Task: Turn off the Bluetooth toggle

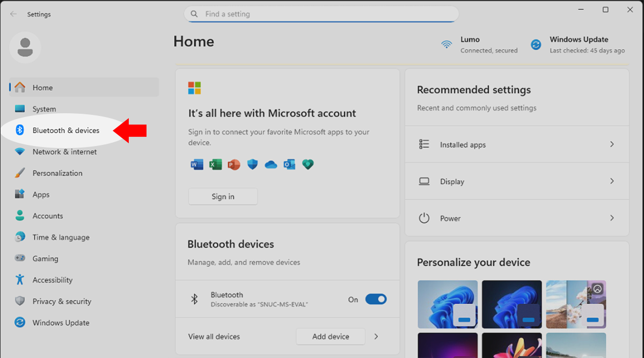Action: click(x=376, y=299)
